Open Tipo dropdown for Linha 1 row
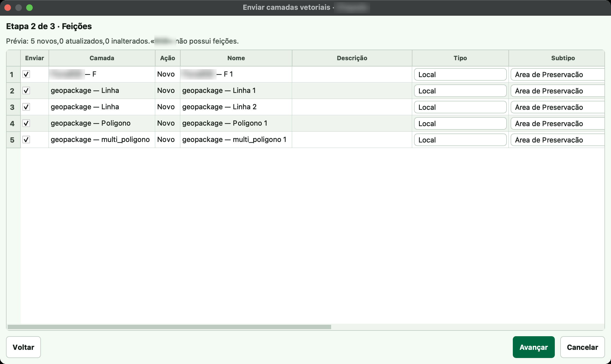The width and height of the screenshot is (611, 364). [x=460, y=91]
